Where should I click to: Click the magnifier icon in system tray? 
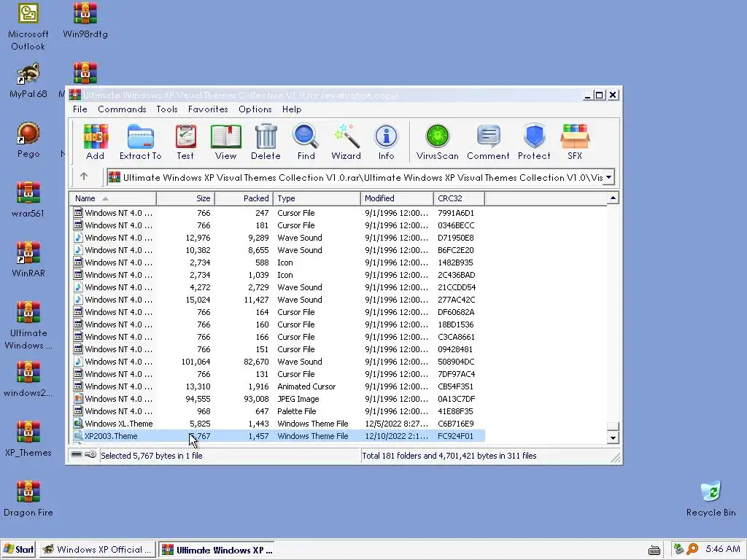click(692, 549)
